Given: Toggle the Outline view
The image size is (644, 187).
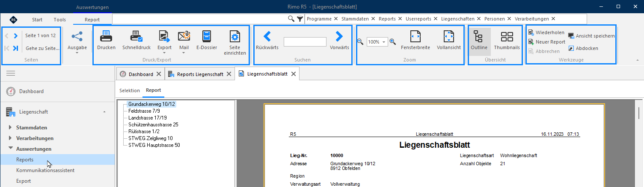Looking at the screenshot, I should pyautogui.click(x=479, y=41).
